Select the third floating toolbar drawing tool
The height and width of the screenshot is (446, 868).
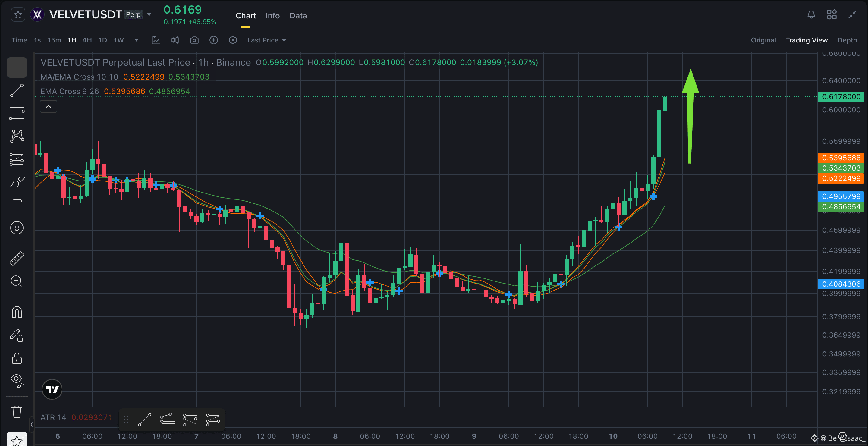tap(190, 420)
